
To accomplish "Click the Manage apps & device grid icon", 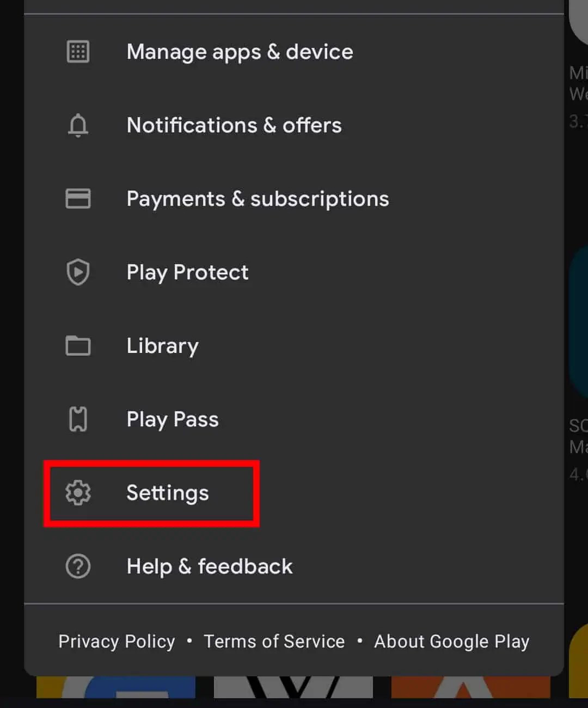I will tap(78, 52).
